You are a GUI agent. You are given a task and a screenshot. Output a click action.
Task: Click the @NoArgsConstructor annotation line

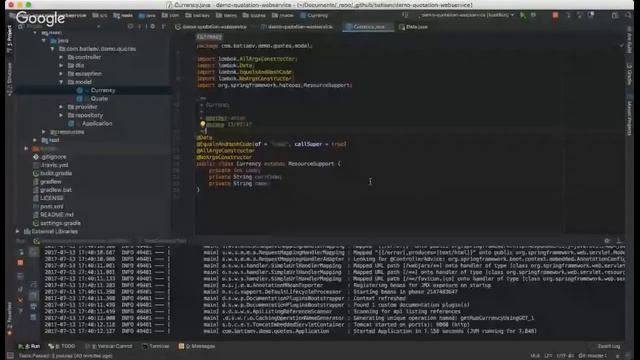tap(224, 157)
